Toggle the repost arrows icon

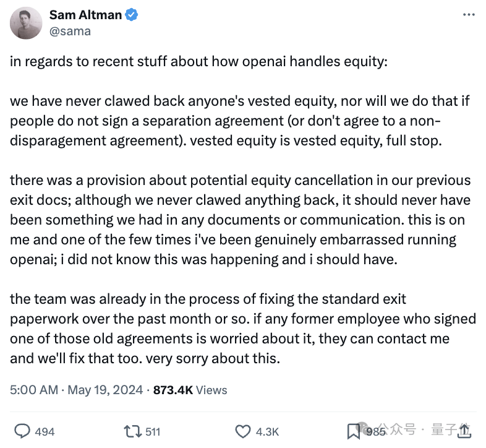point(132,431)
